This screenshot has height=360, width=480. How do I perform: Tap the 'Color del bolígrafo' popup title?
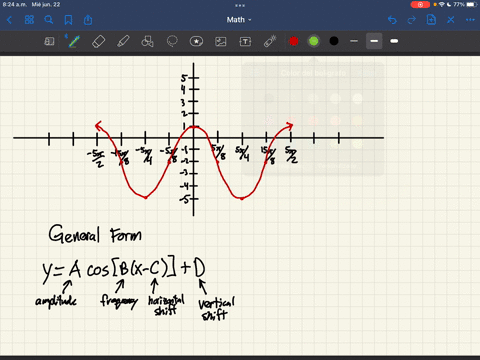313,73
